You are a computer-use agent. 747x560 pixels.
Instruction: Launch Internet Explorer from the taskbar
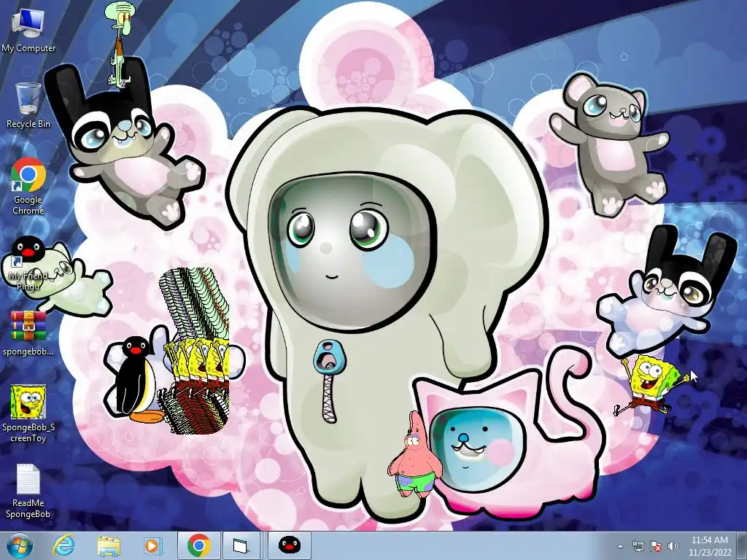(x=63, y=545)
